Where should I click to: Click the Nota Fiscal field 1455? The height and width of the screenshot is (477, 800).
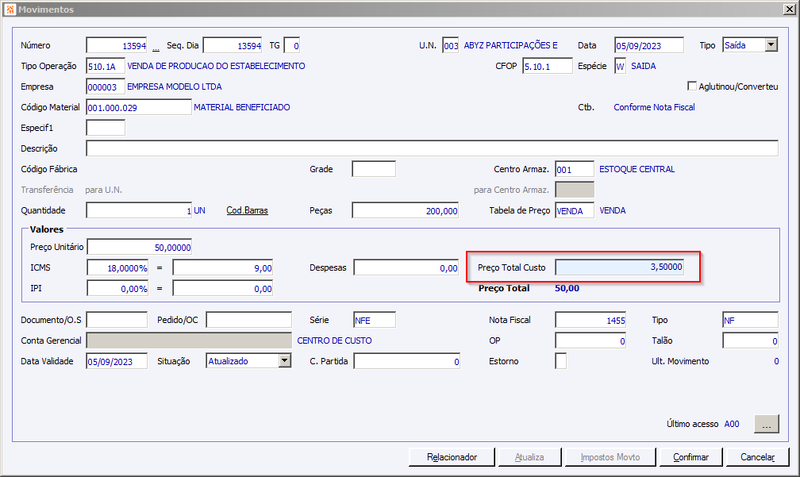pyautogui.click(x=590, y=320)
